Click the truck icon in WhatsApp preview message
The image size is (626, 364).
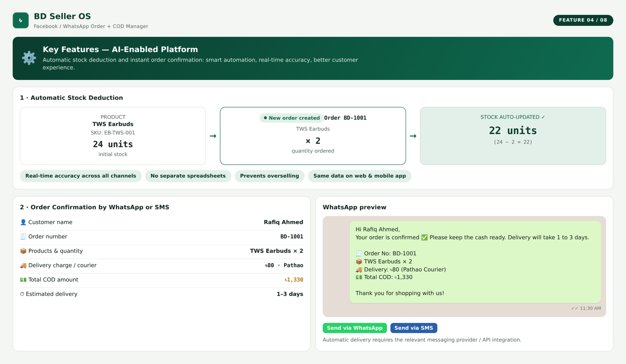(x=359, y=269)
